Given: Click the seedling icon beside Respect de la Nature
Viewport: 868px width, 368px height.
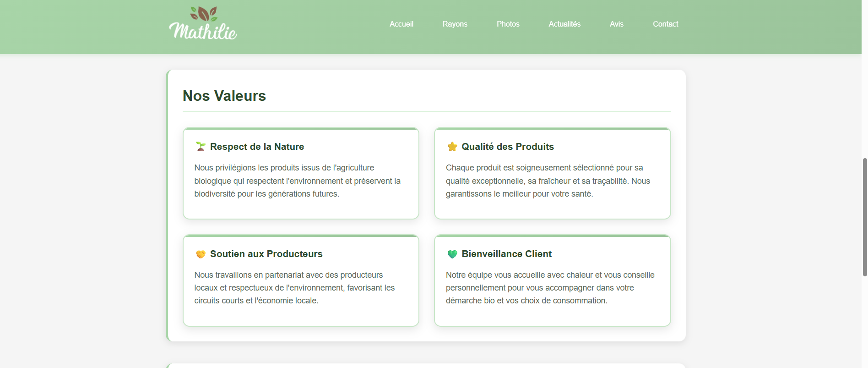Looking at the screenshot, I should point(201,147).
